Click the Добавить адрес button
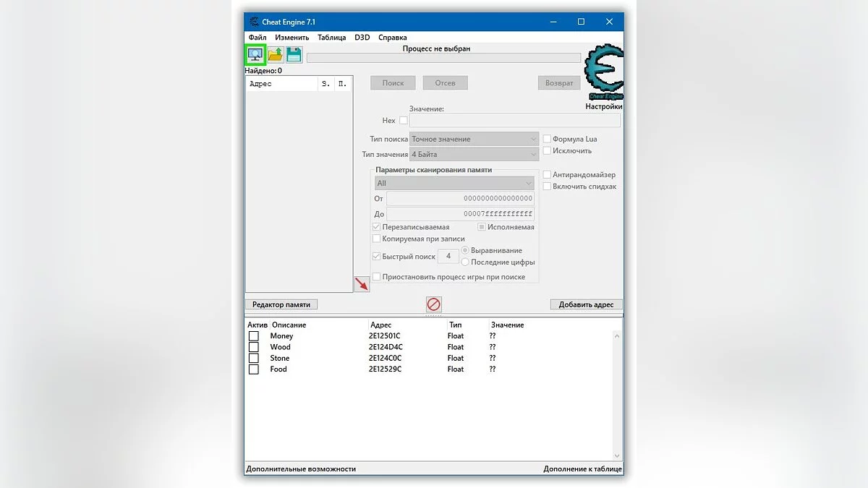This screenshot has height=488, width=868. [x=586, y=305]
